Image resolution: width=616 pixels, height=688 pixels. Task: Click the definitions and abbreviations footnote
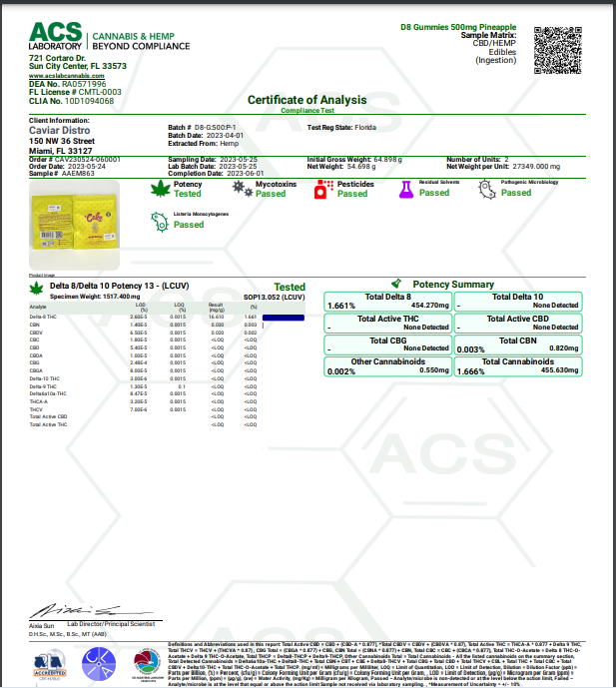(x=375, y=664)
